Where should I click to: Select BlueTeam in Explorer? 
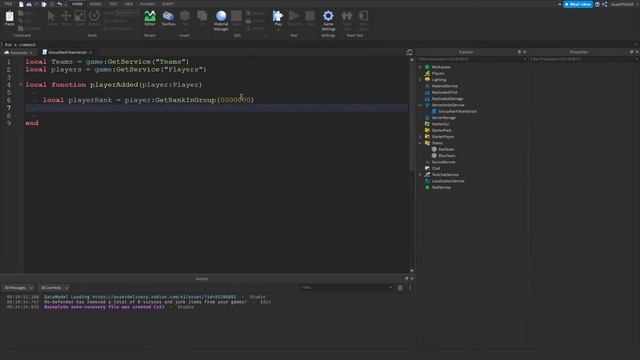pos(447,156)
